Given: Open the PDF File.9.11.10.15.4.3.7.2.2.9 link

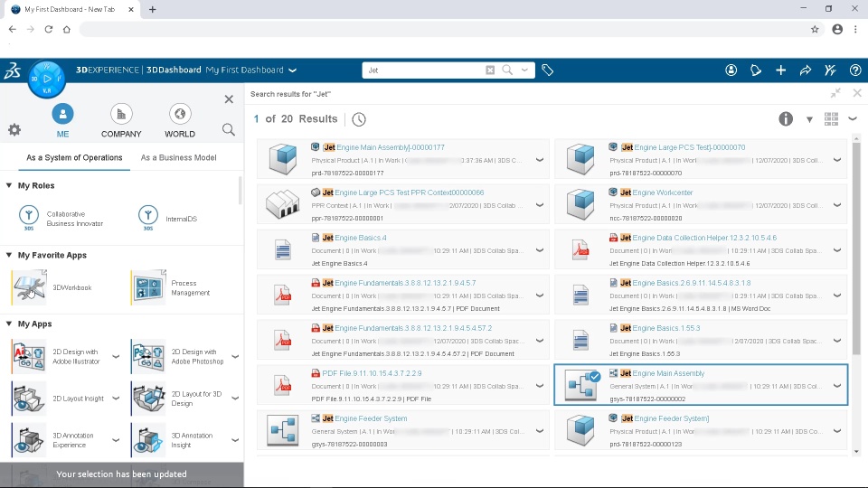Looking at the screenshot, I should point(372,373).
